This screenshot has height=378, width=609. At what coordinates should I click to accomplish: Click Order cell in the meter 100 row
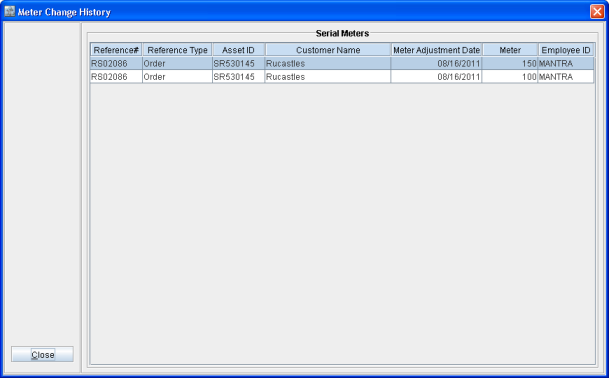tap(177, 77)
